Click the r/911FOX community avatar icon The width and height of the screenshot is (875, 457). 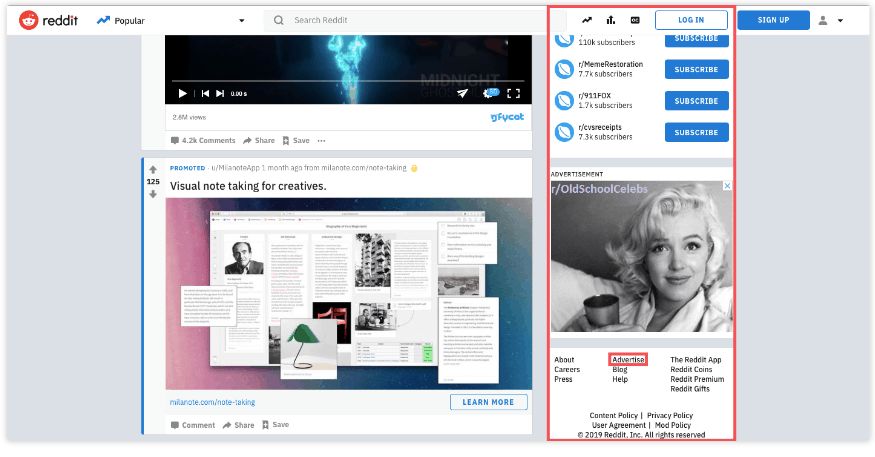click(564, 100)
